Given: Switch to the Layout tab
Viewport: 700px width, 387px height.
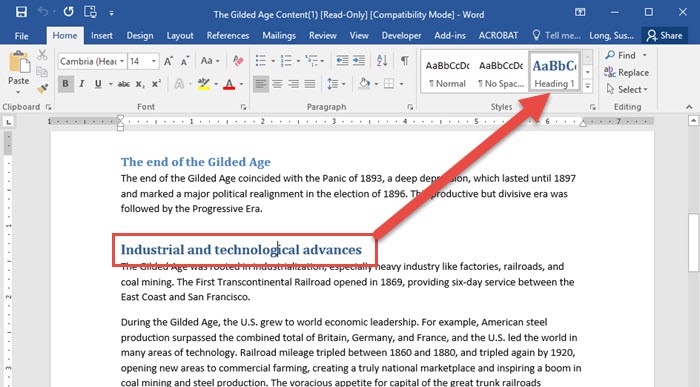Looking at the screenshot, I should point(180,36).
